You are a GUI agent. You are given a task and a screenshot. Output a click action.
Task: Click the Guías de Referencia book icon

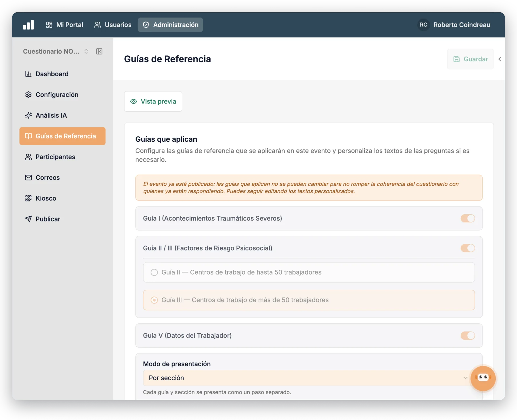pos(28,136)
